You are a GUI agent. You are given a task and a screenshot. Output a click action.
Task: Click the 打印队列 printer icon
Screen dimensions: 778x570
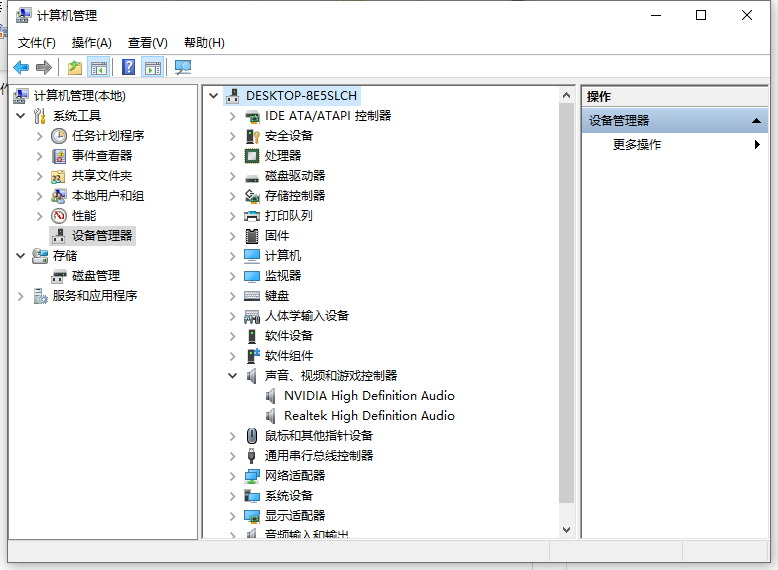pos(252,216)
